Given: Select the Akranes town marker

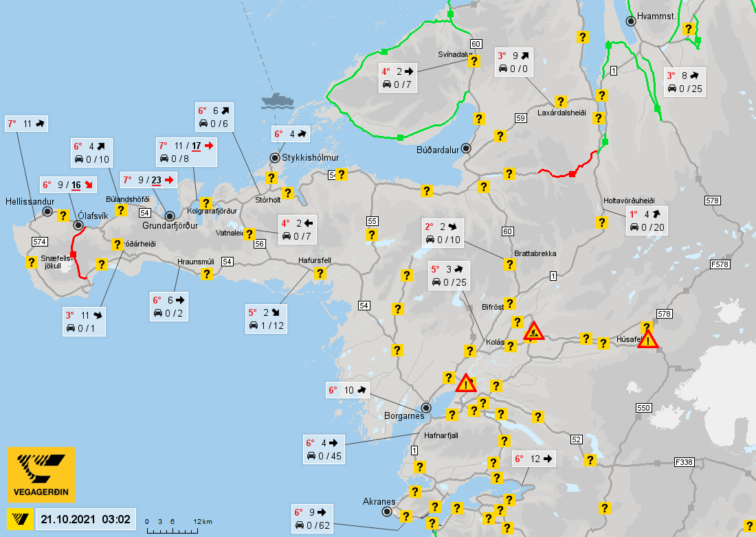Looking at the screenshot, I should click(x=387, y=512).
